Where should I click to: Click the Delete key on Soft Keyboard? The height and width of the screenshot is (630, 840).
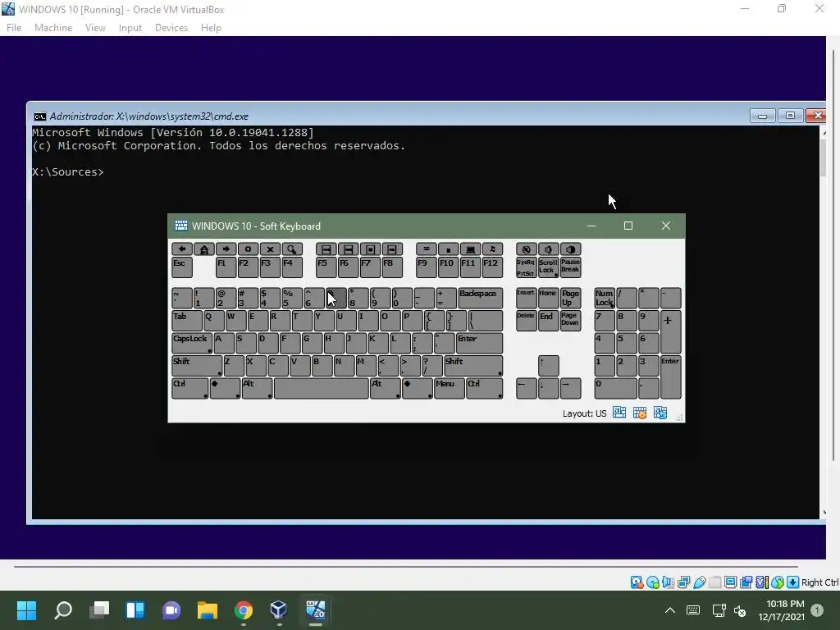[526, 321]
